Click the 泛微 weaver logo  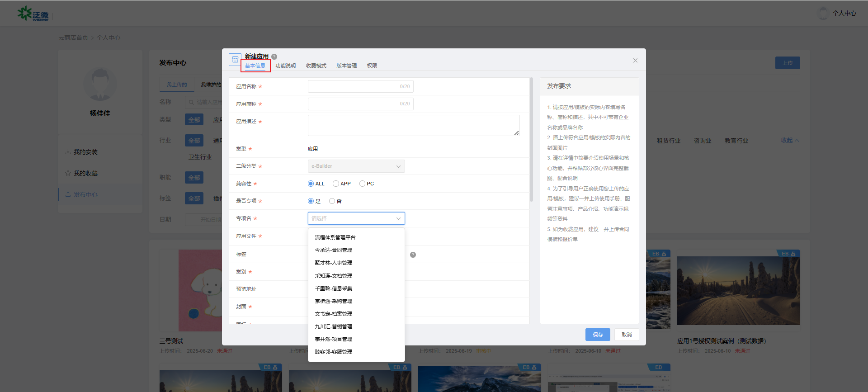(x=33, y=14)
